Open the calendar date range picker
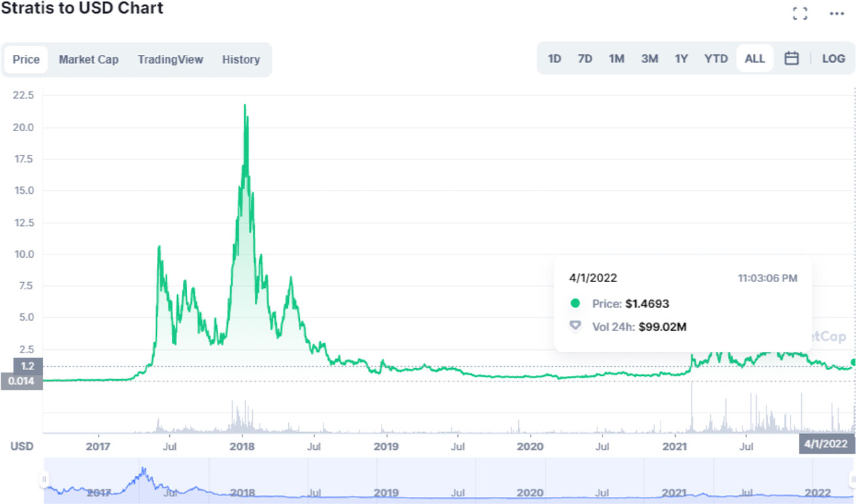Screen dimensions: 856x504 [791, 59]
